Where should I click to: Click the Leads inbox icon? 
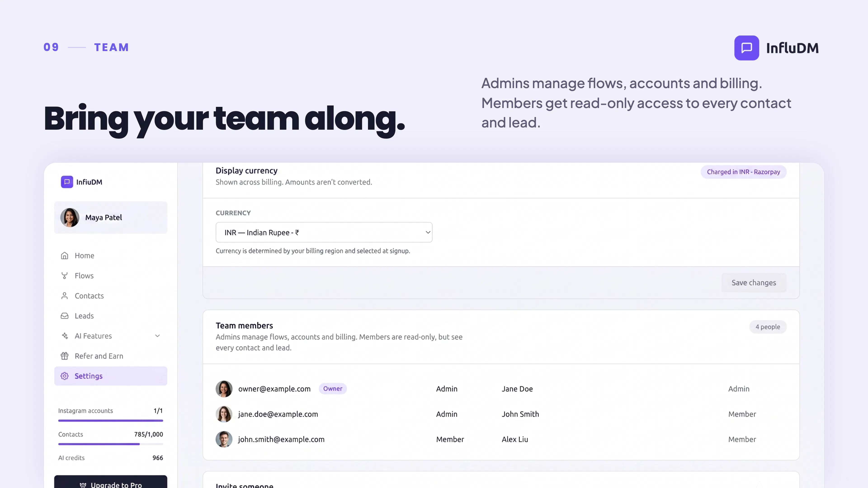tap(64, 316)
